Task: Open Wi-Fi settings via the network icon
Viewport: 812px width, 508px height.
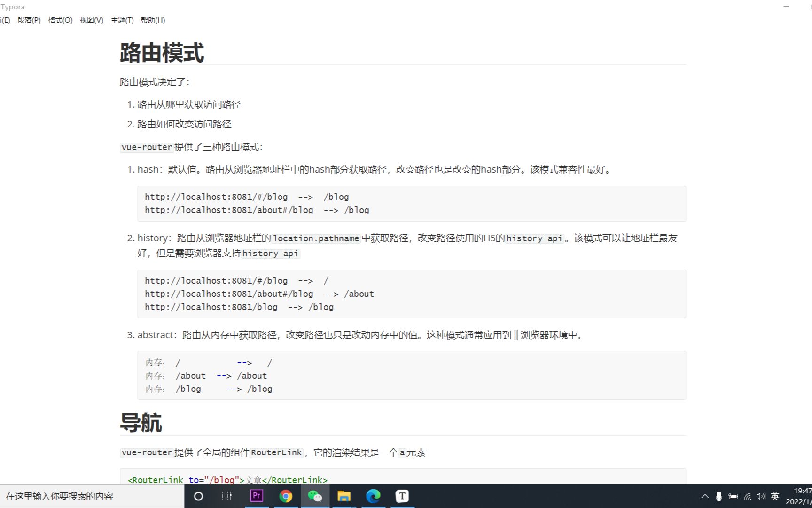Action: (x=748, y=496)
